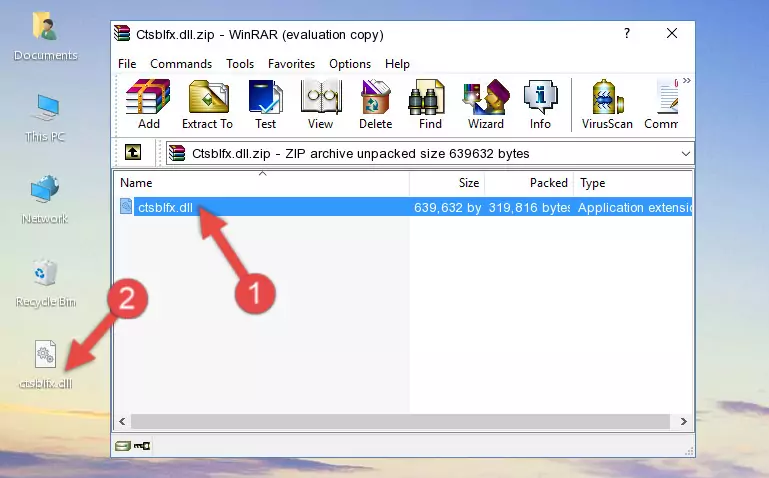Image resolution: width=769 pixels, height=478 pixels.
Task: Click the Add toolbar icon
Action: pyautogui.click(x=148, y=104)
